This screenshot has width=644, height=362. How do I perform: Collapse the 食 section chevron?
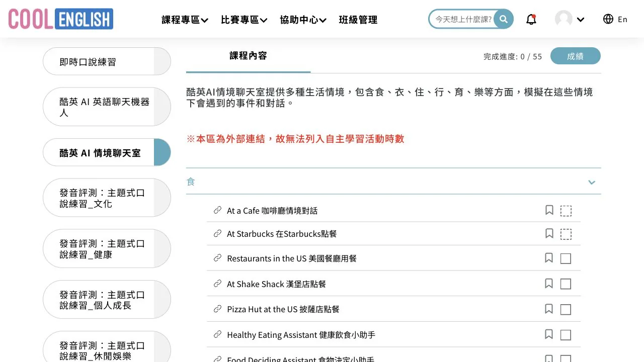592,182
